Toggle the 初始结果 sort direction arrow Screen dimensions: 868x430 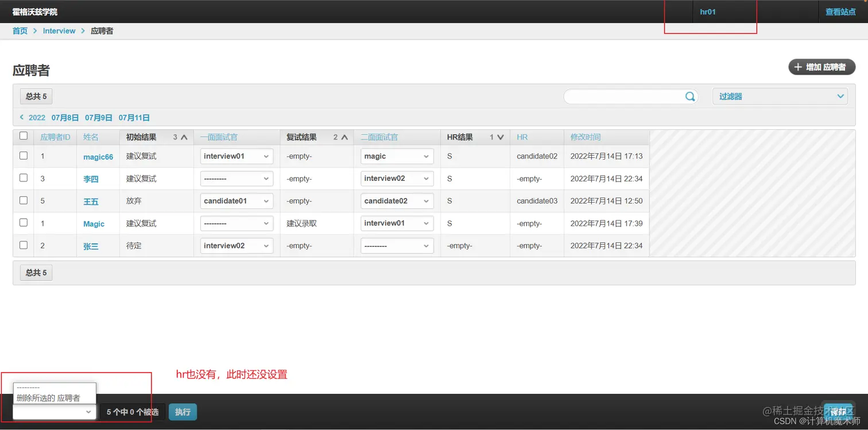tap(184, 137)
